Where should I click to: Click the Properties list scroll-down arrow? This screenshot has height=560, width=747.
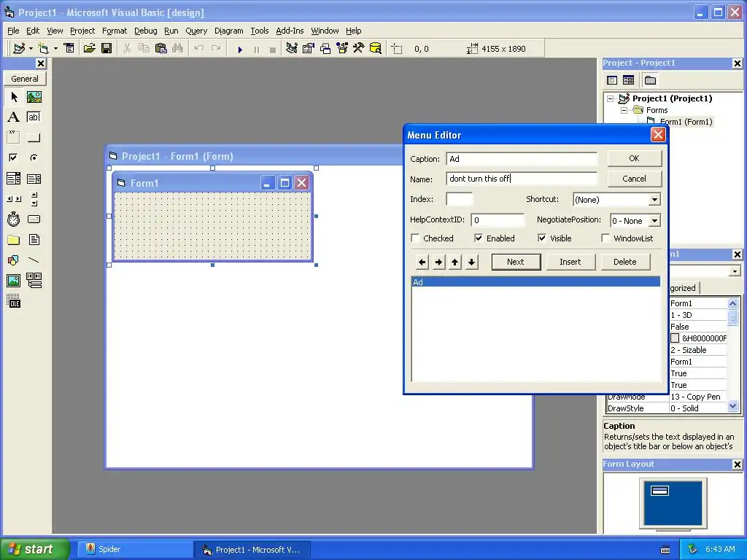coord(732,407)
